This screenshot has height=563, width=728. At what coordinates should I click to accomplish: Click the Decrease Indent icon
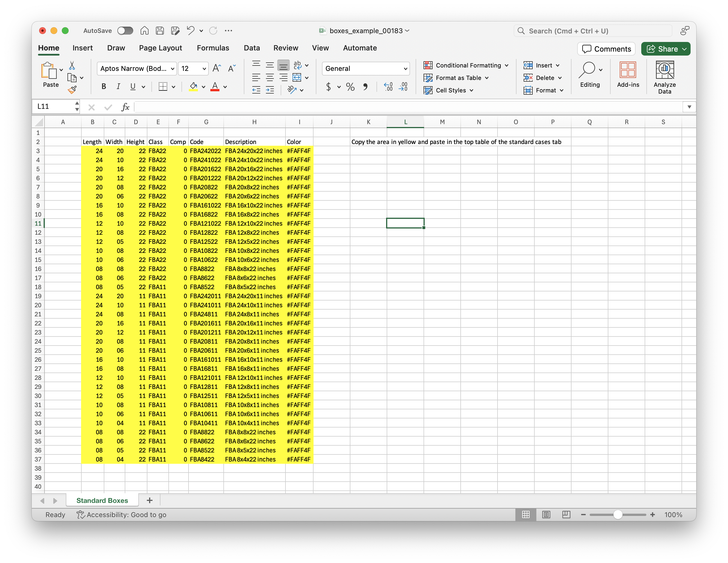[x=256, y=90]
